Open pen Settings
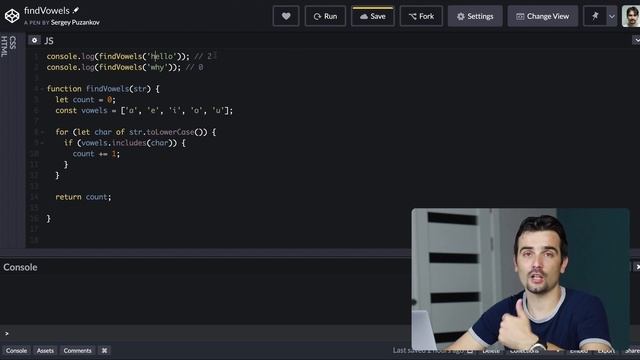640x360 pixels. point(475,16)
